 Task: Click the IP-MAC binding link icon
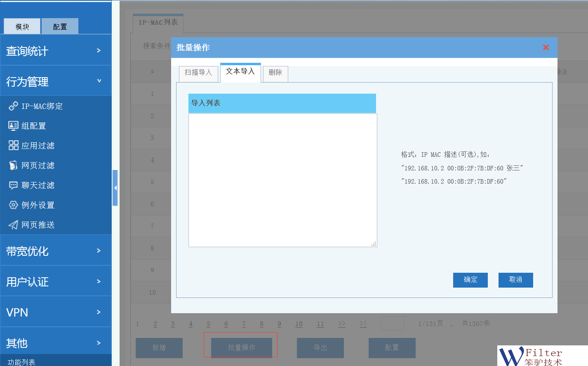(13, 106)
